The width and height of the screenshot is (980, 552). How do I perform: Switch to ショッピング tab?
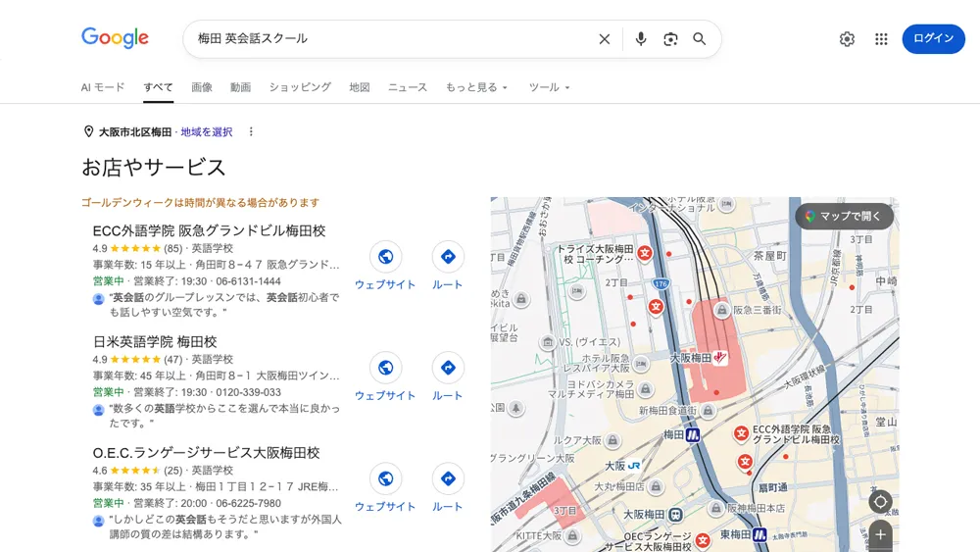(300, 87)
